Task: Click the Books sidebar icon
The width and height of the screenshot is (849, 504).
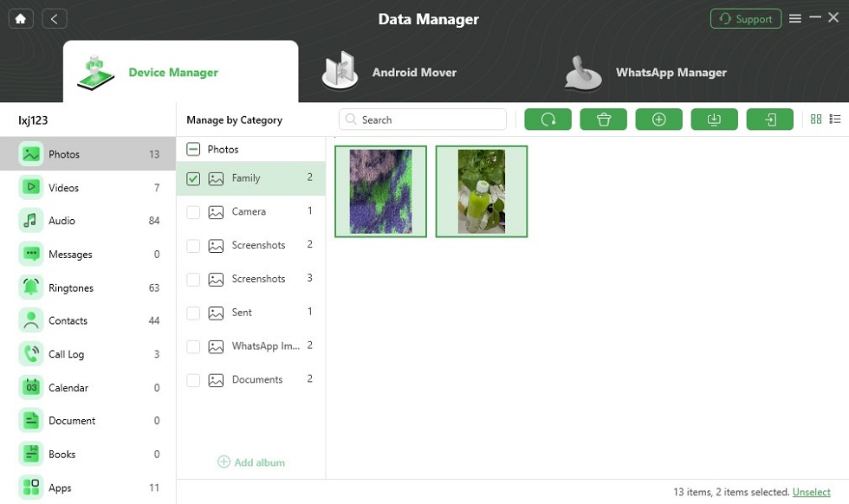Action: pyautogui.click(x=31, y=454)
